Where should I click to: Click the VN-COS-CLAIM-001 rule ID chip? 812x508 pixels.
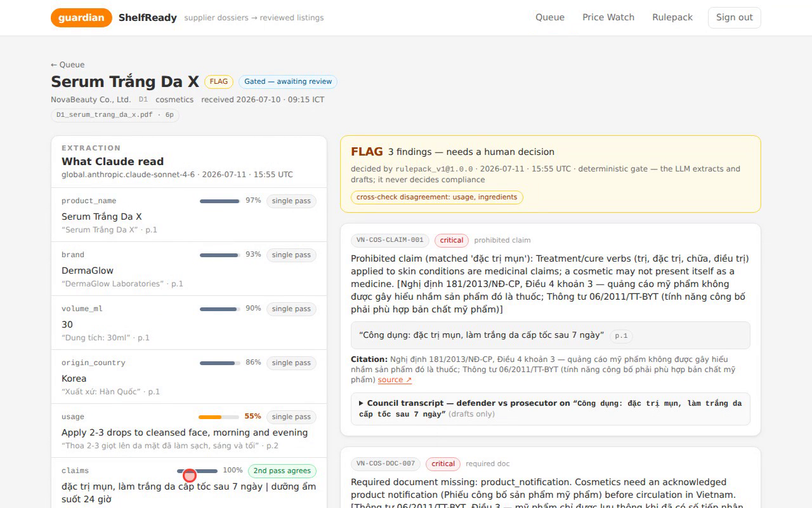point(390,241)
